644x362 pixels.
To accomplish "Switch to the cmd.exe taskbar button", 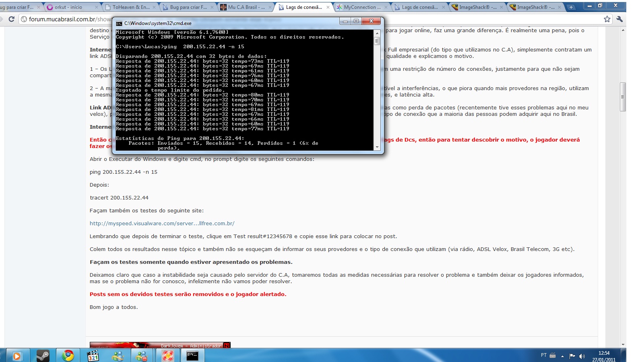I will tap(192, 356).
